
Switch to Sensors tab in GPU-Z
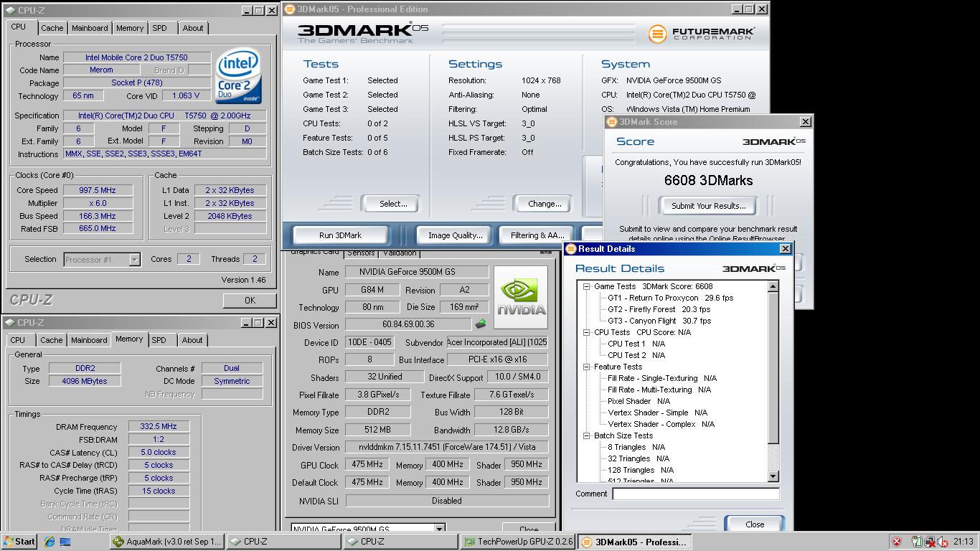pyautogui.click(x=361, y=253)
